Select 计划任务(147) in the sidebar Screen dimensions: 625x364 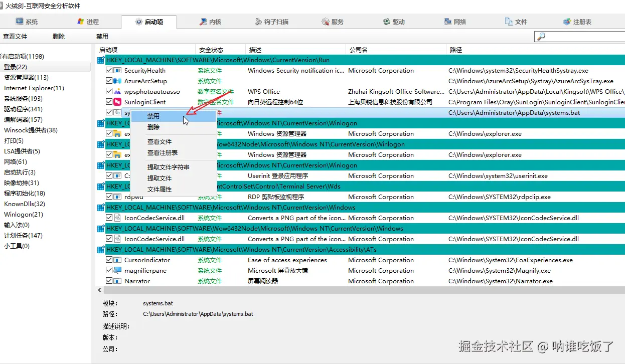pyautogui.click(x=23, y=236)
